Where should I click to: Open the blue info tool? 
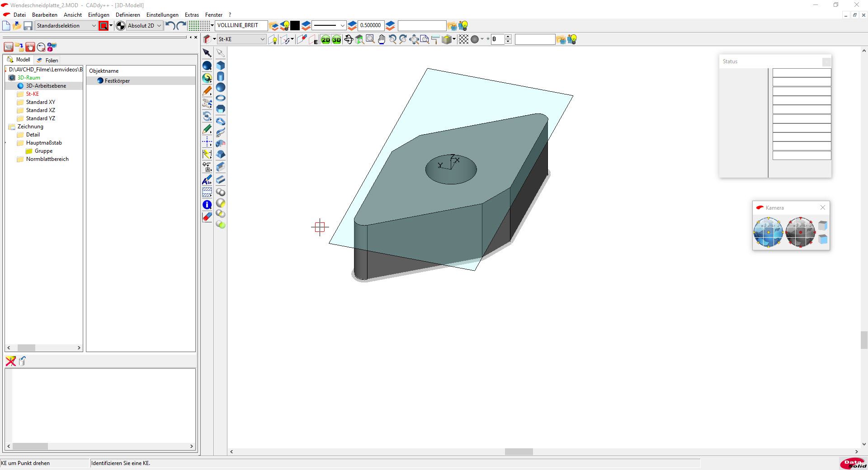click(207, 205)
